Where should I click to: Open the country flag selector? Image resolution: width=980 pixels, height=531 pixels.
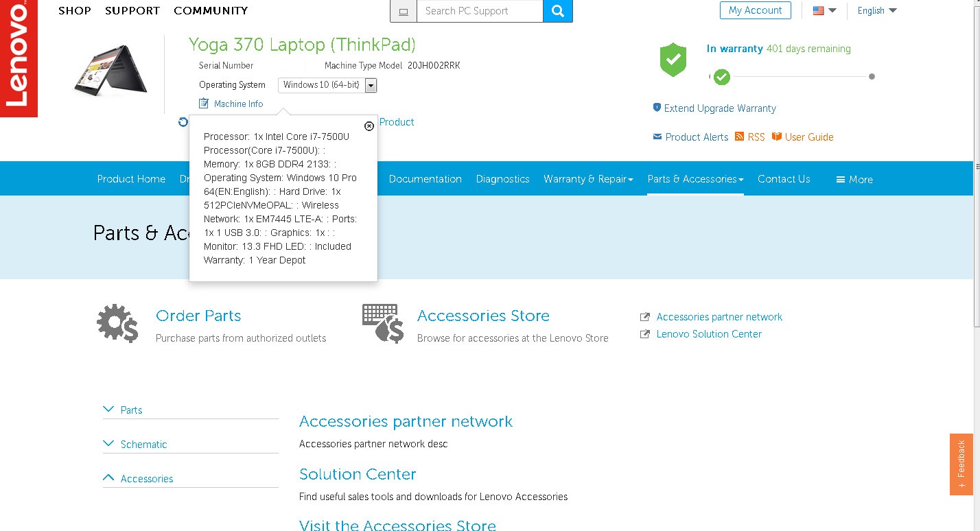click(x=824, y=10)
